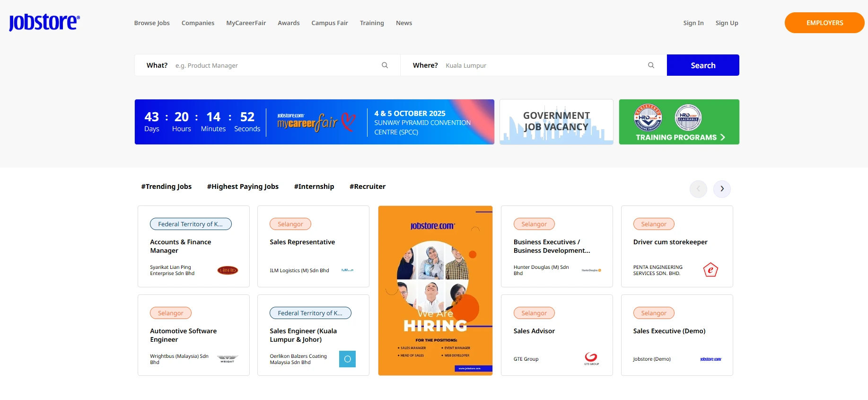Click GTE Group logo
This screenshot has width=868, height=400.
(x=591, y=359)
